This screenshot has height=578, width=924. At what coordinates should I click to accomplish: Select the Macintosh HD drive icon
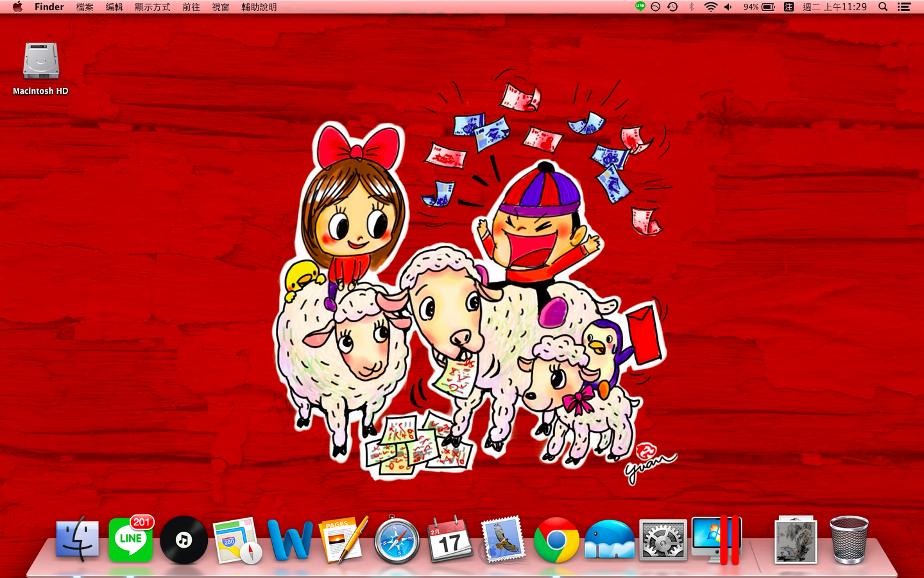coord(40,68)
